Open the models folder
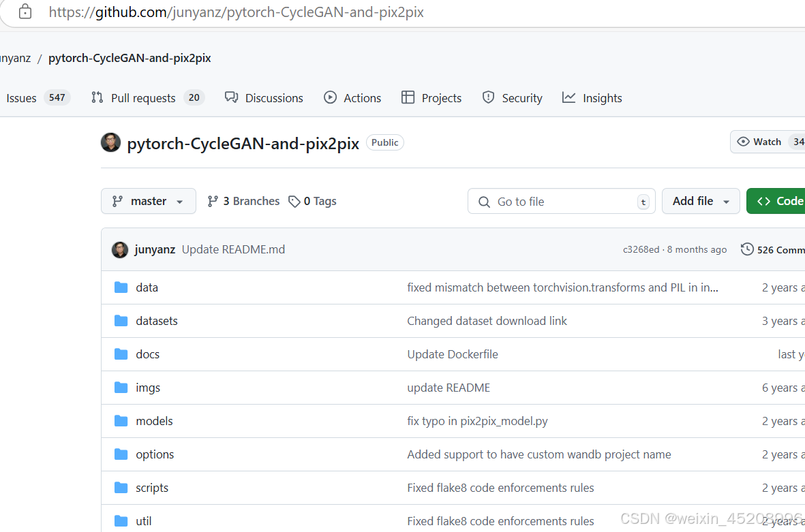The image size is (805, 532). (154, 421)
